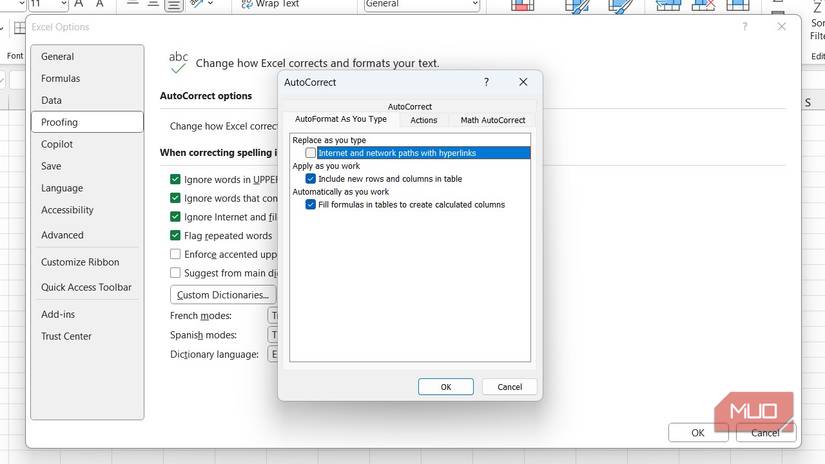
Task: Select the Proofing category
Action: [x=87, y=122]
